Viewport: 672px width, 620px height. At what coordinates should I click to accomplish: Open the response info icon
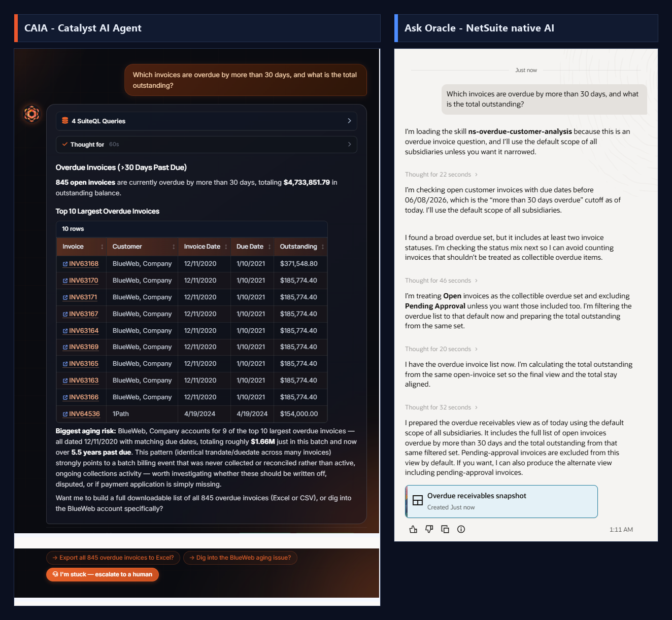point(461,529)
